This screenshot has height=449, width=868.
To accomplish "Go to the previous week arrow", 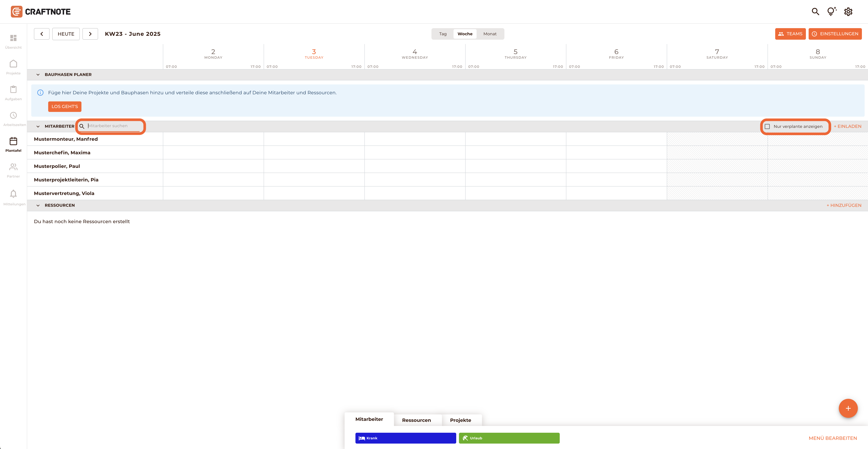I will pos(42,34).
